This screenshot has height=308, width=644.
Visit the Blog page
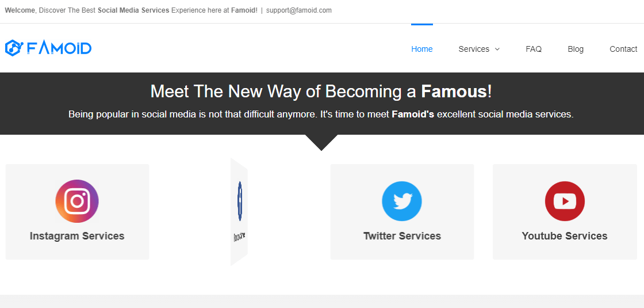click(x=576, y=49)
